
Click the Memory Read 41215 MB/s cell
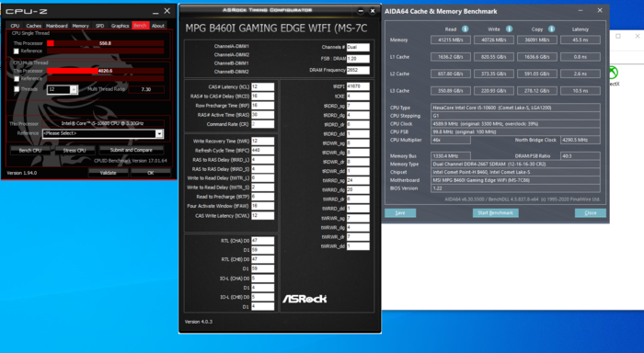(x=451, y=40)
